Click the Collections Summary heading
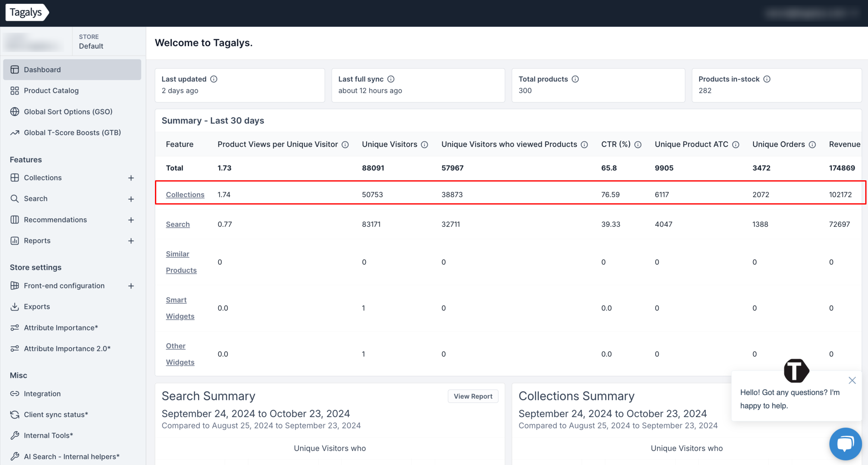Image resolution: width=868 pixels, height=465 pixels. click(x=576, y=396)
